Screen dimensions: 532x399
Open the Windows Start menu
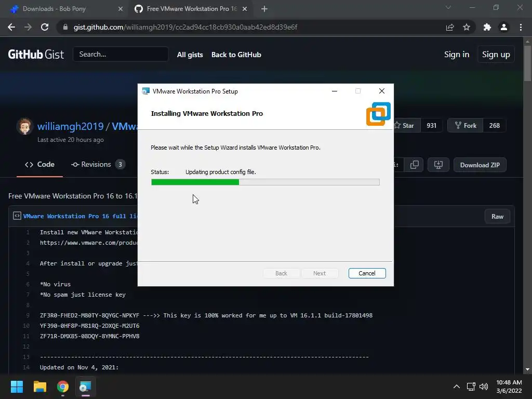pos(17,387)
